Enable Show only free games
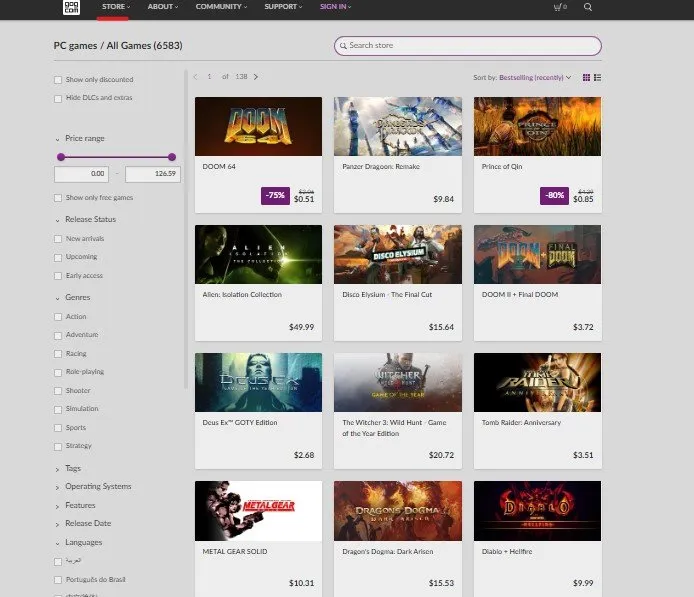Image resolution: width=694 pixels, height=597 pixels. pos(58,198)
